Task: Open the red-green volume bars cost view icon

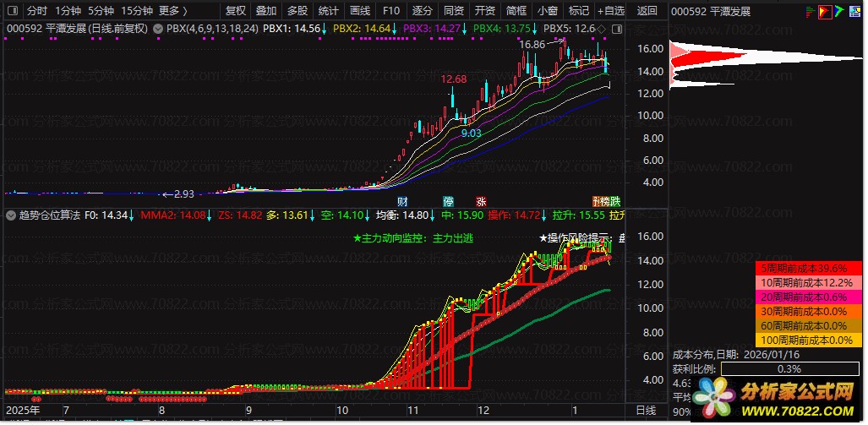Action: click(811, 10)
